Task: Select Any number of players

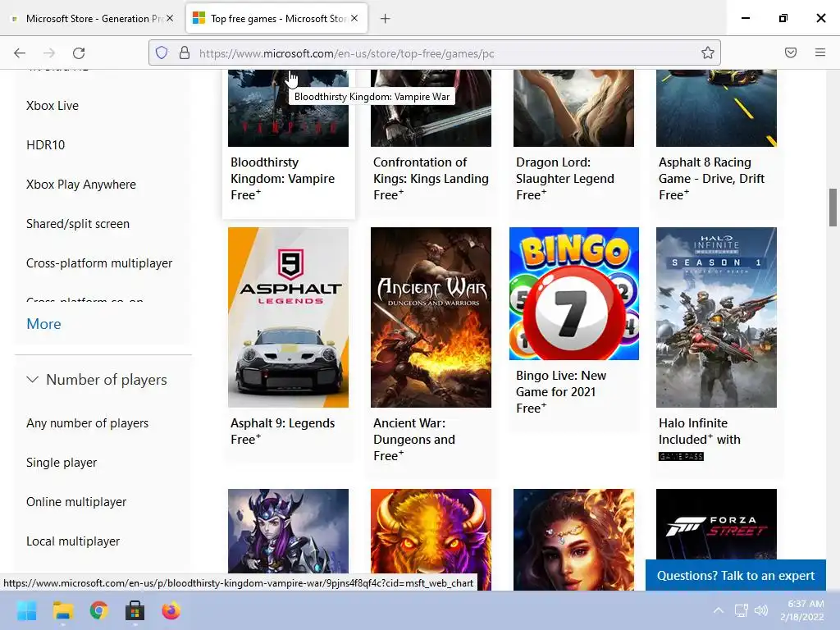Action: [x=87, y=422]
